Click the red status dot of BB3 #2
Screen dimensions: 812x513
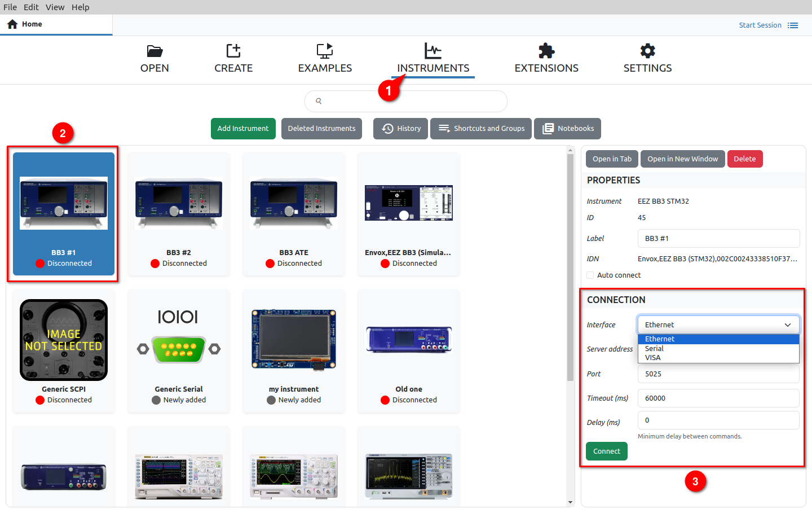[155, 264]
